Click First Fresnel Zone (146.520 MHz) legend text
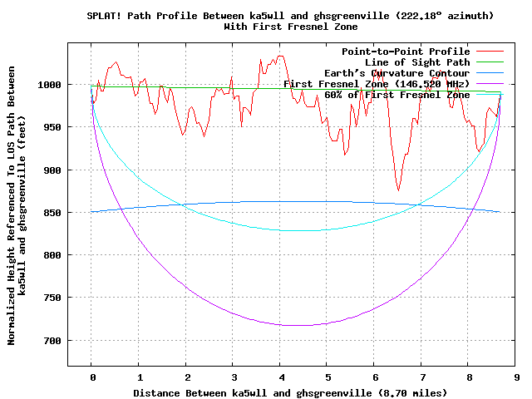 click(x=377, y=84)
